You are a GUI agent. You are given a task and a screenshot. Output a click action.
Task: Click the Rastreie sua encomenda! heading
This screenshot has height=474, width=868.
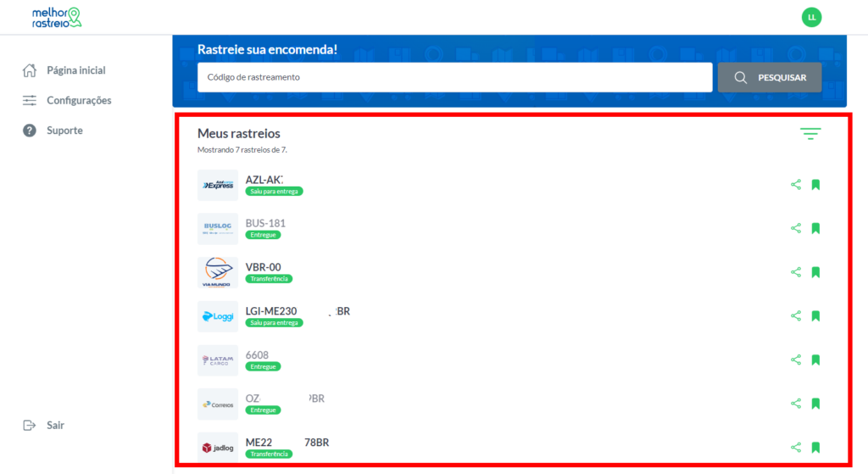click(267, 49)
